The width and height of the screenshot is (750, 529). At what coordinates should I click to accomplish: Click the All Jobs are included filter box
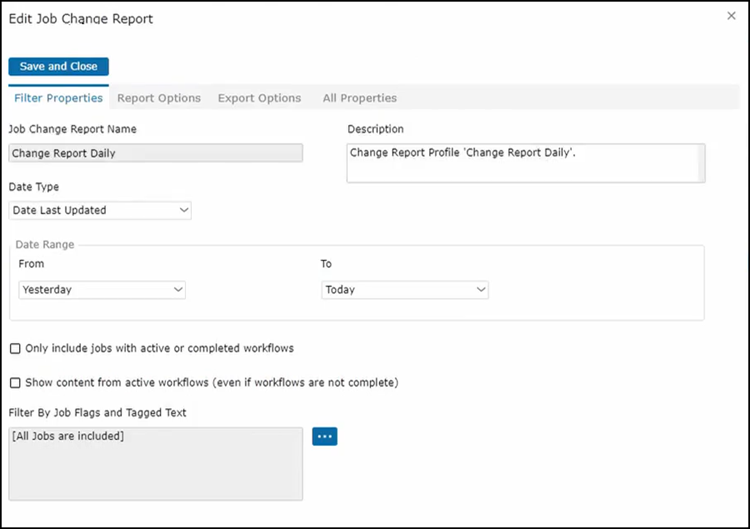tap(155, 463)
